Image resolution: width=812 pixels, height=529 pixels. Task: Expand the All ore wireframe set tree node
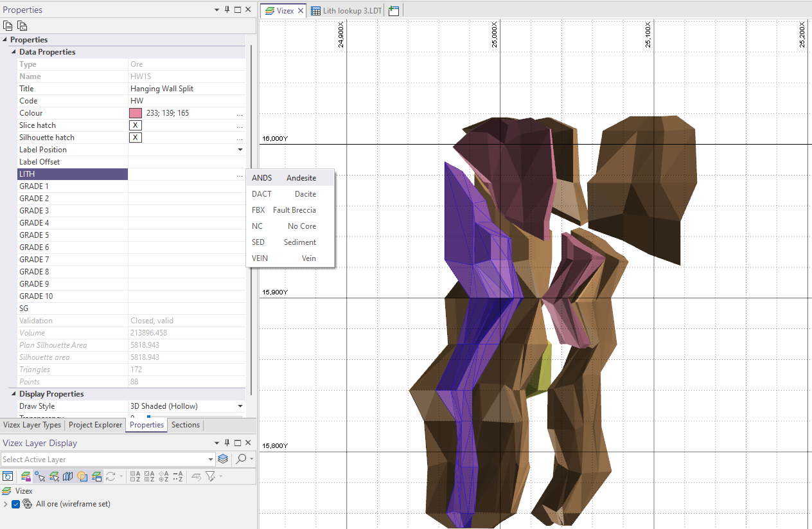6,504
